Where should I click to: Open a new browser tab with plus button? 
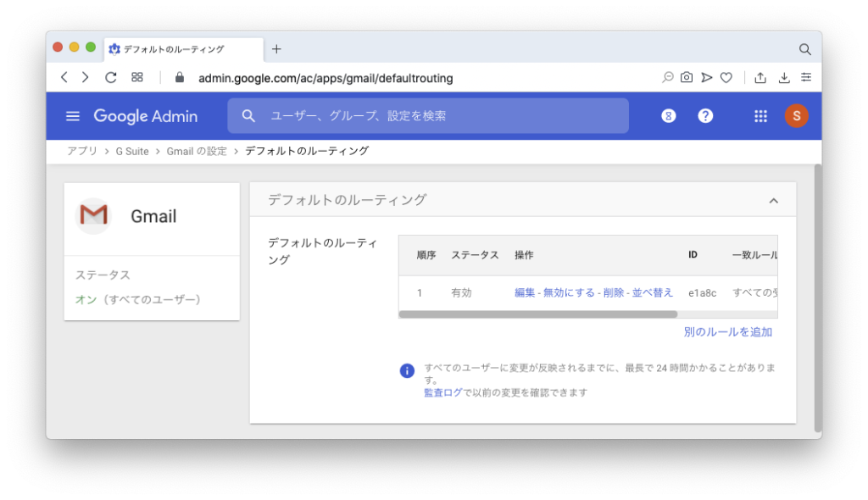276,48
